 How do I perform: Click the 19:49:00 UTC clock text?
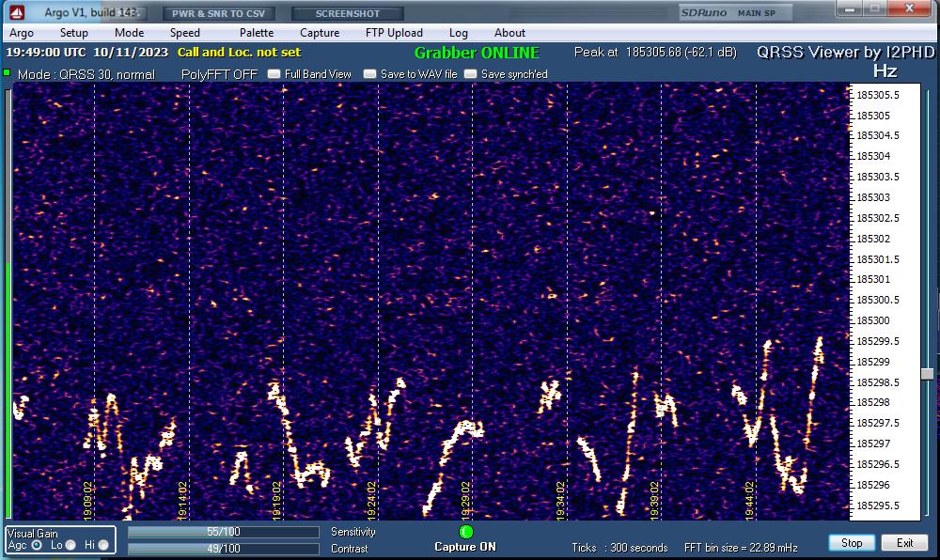point(45,52)
